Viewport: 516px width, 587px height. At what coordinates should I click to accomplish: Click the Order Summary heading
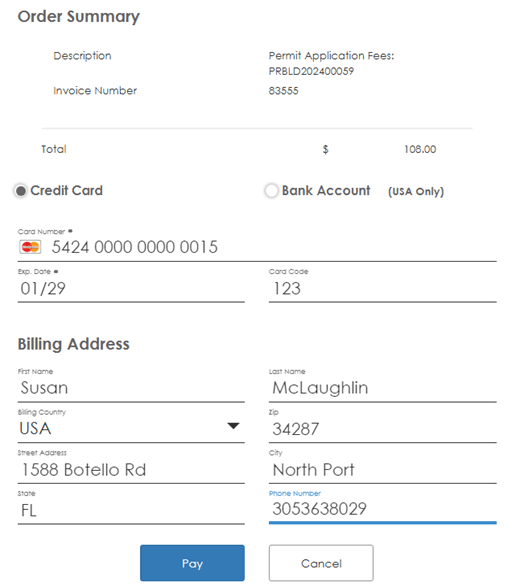coord(79,17)
